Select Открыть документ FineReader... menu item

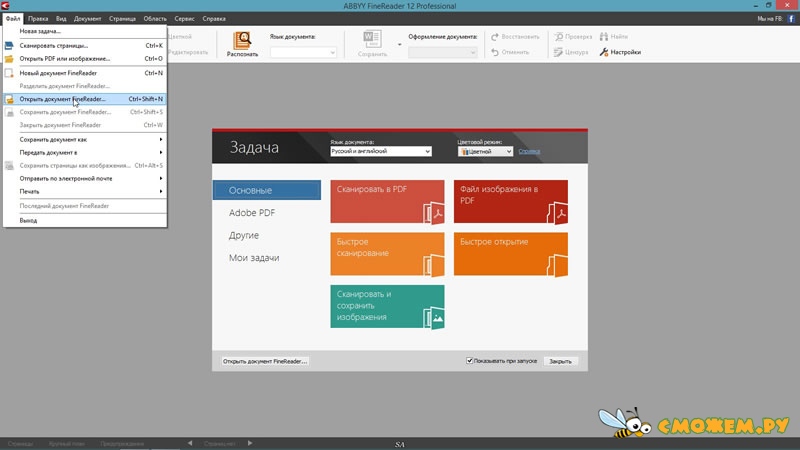[x=85, y=99]
